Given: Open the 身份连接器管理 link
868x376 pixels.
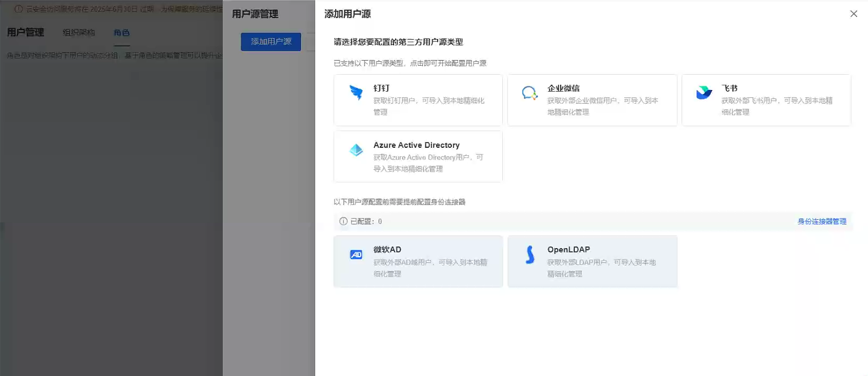Looking at the screenshot, I should 822,221.
